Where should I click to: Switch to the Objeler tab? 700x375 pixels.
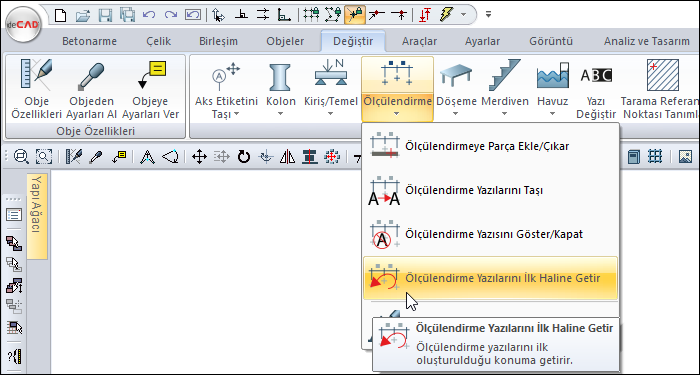[285, 42]
